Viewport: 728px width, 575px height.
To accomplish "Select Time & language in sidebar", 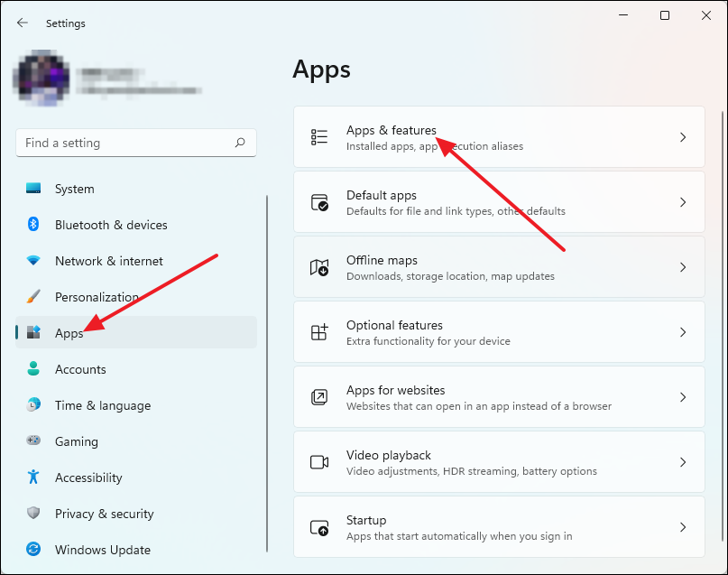I will [x=136, y=405].
